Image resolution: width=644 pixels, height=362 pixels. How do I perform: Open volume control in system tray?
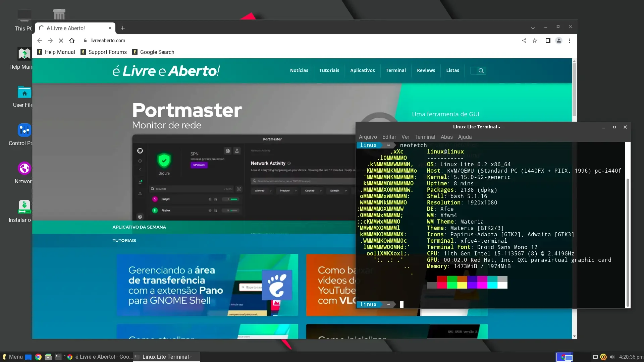(x=612, y=357)
